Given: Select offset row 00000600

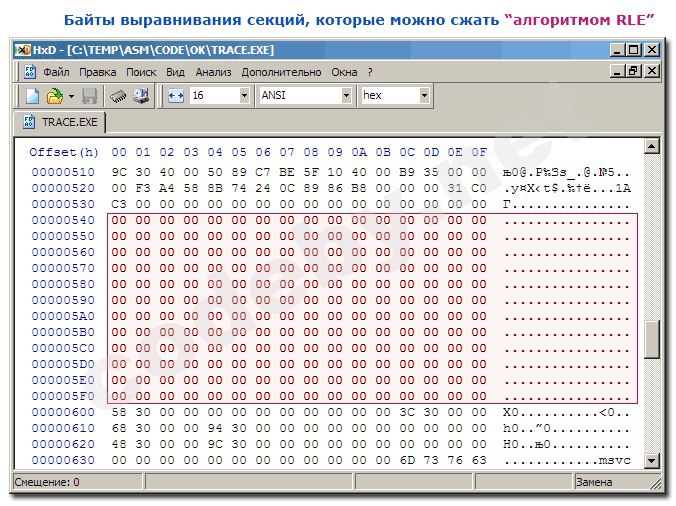Looking at the screenshot, I should coord(63,412).
